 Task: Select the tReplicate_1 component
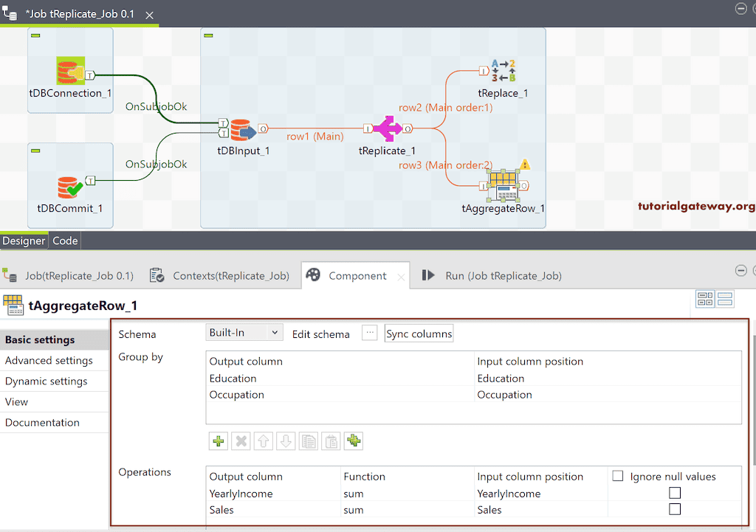[x=388, y=129]
